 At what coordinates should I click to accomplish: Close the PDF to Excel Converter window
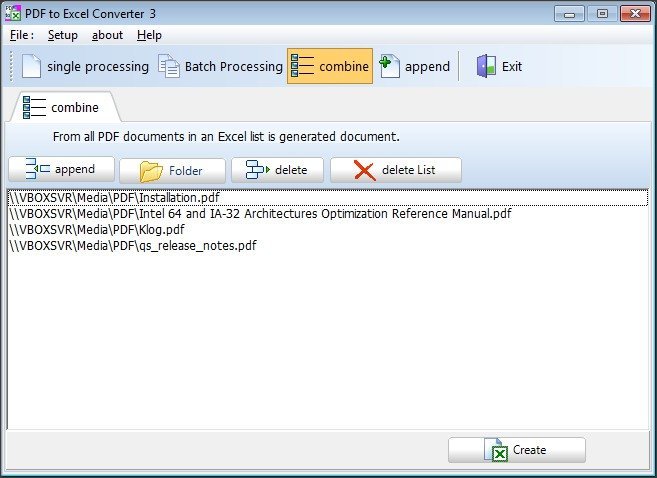click(635, 14)
